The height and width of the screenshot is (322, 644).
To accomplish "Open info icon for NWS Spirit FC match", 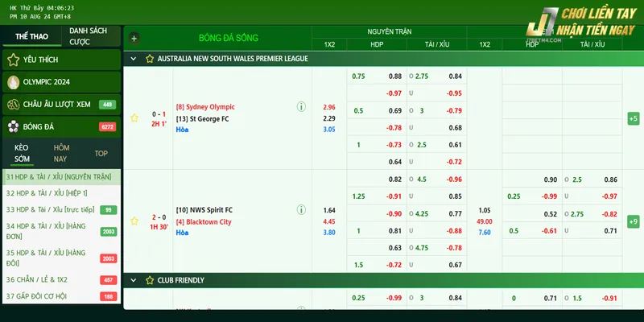I will pos(301,210).
